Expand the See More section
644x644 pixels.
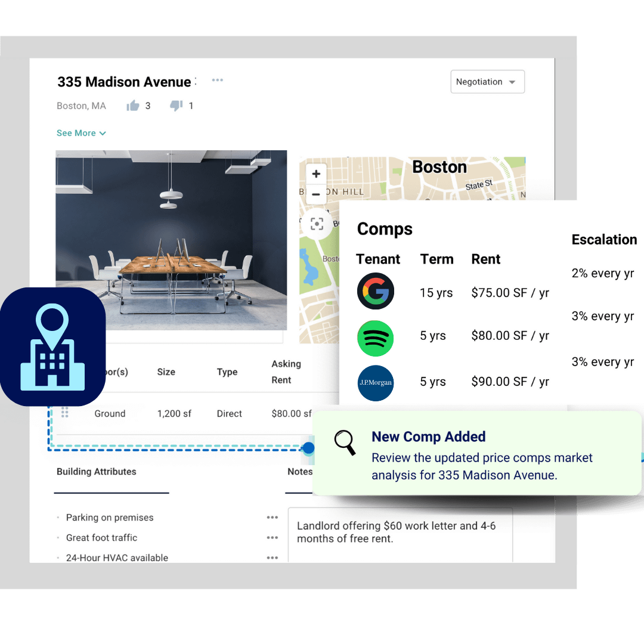tap(81, 133)
